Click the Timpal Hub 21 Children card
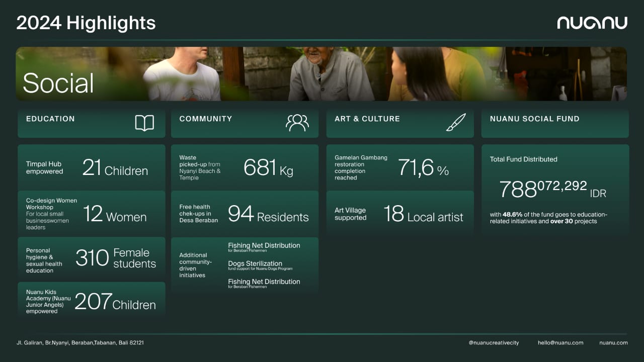Viewport: 644px width, 362px height. (91, 168)
